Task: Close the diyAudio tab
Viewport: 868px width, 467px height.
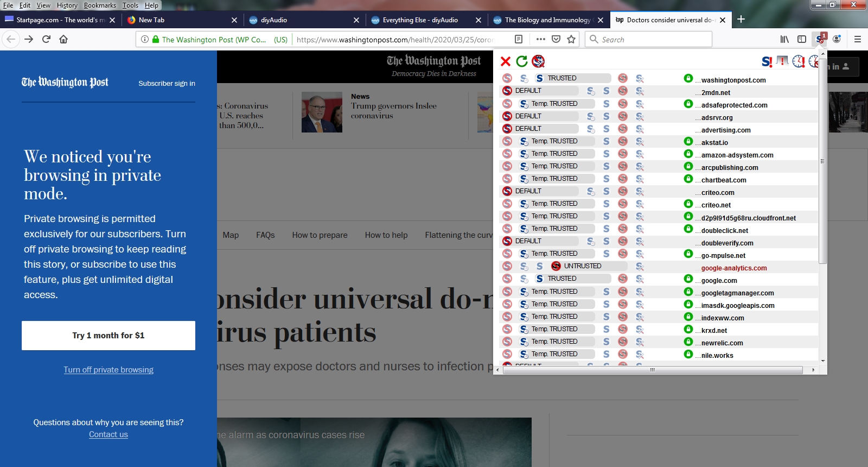Action: coord(356,20)
